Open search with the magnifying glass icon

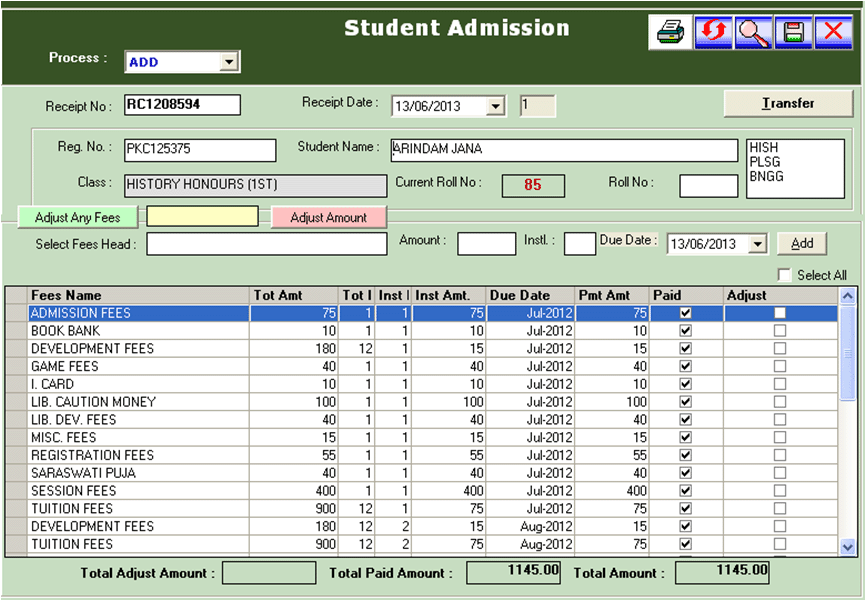753,32
